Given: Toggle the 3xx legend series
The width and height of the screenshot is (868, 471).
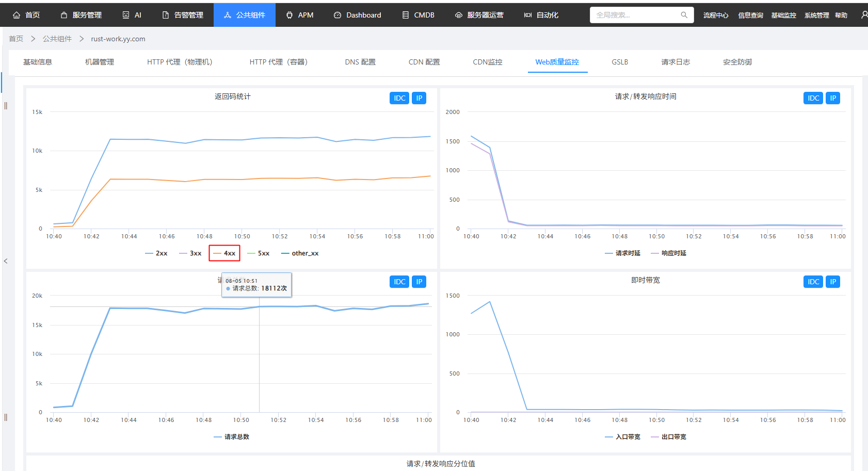Looking at the screenshot, I should (190, 253).
